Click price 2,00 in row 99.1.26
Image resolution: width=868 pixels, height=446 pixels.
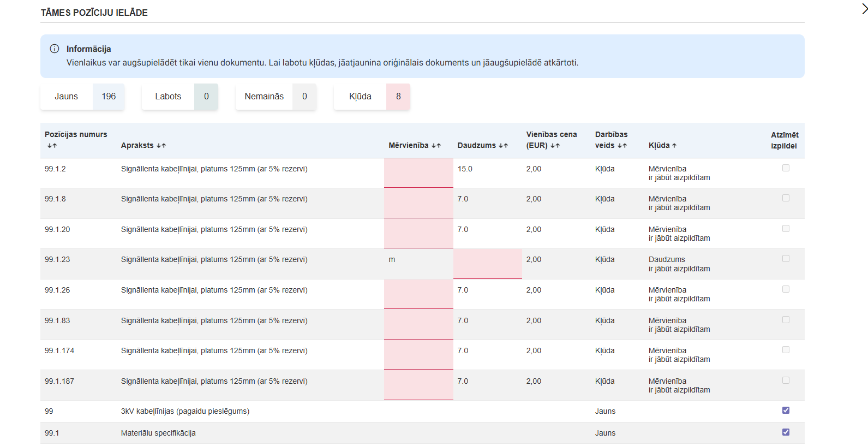pyautogui.click(x=534, y=290)
